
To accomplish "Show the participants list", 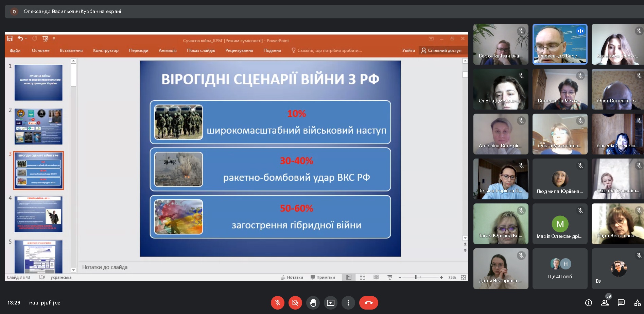I will pyautogui.click(x=605, y=303).
